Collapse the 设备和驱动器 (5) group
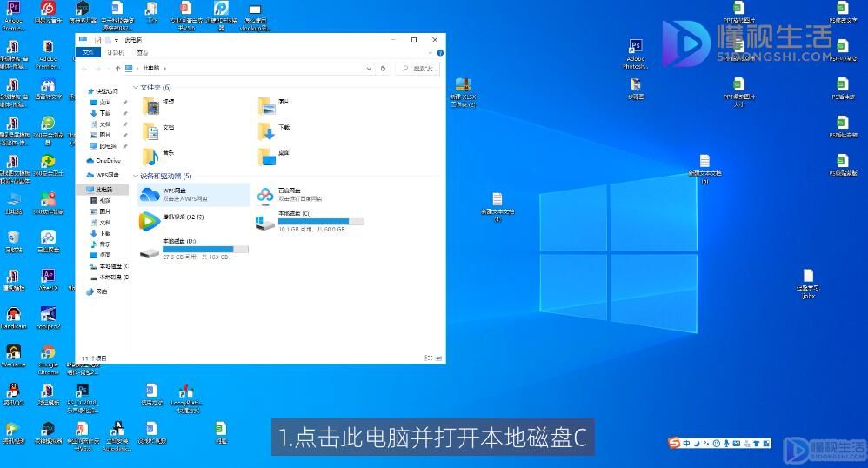868x468 pixels. tap(136, 176)
